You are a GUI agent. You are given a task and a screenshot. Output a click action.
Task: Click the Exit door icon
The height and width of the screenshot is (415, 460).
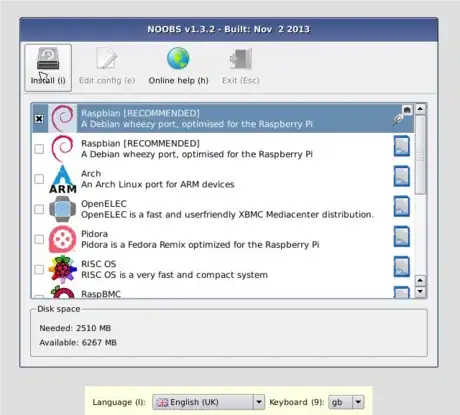240,59
